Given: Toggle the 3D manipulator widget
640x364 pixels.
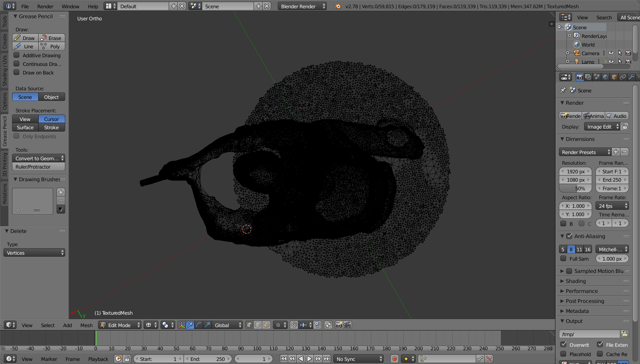Looking at the screenshot, I should [x=181, y=325].
